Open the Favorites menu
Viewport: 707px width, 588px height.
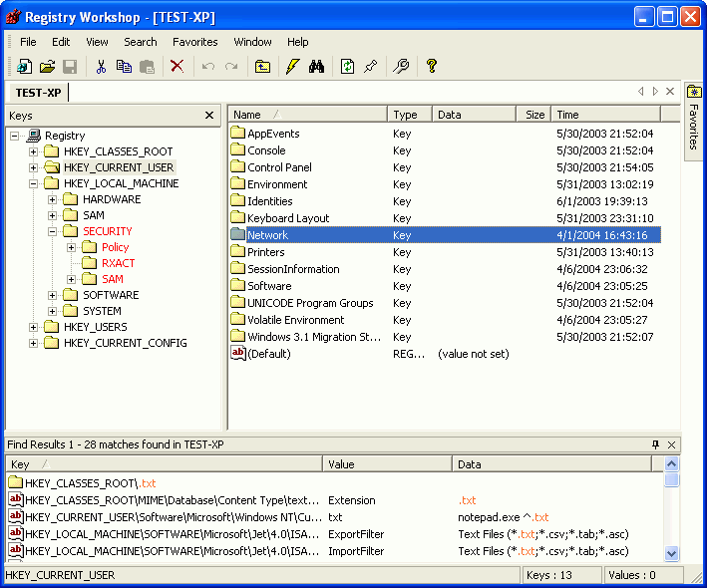tap(195, 42)
